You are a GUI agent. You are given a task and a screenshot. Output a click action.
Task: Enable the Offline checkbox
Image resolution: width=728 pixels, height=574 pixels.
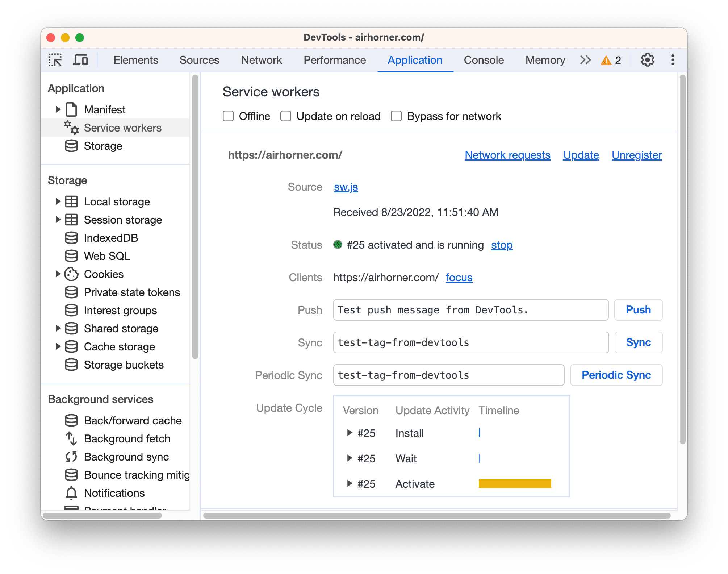pyautogui.click(x=228, y=116)
